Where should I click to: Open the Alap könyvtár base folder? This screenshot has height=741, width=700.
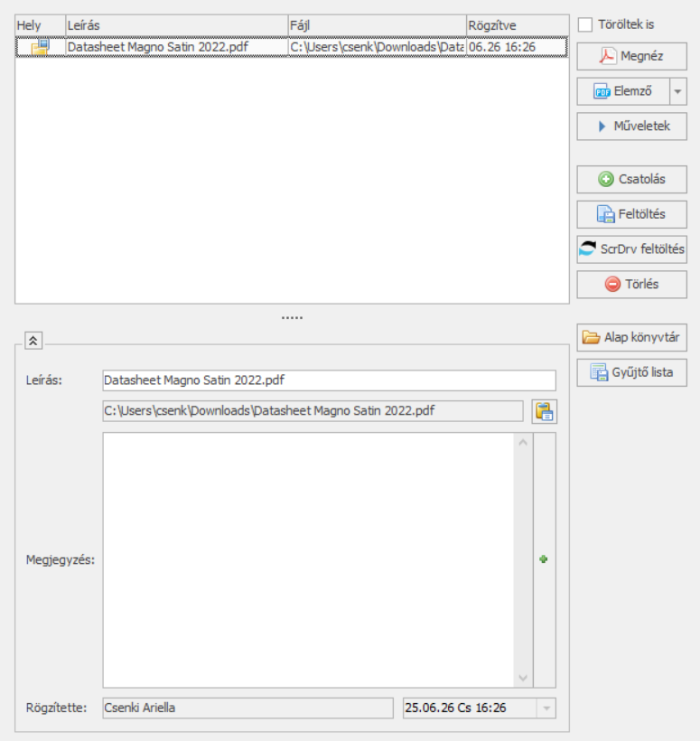(x=631, y=337)
